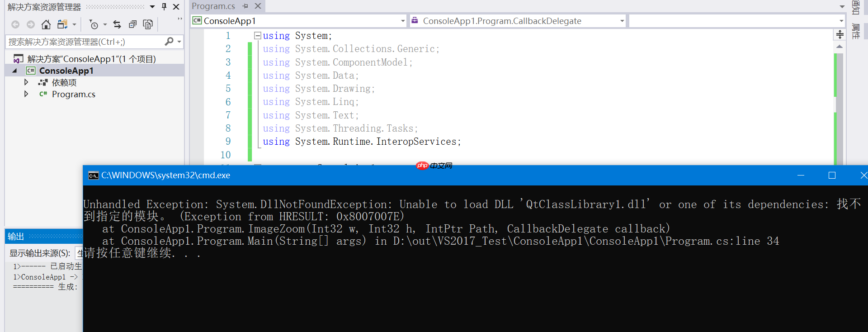Open the 通知 side tab

pyautogui.click(x=856, y=8)
